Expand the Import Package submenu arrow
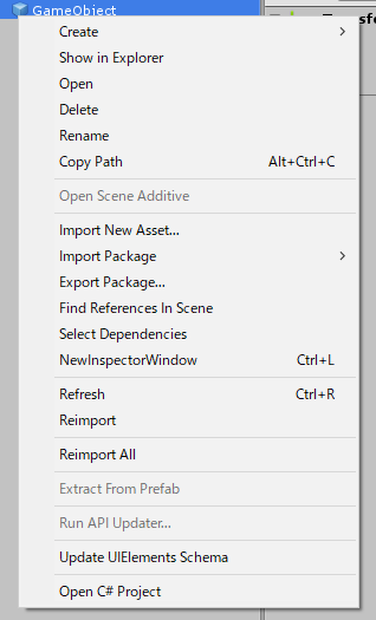The image size is (376, 620). (x=342, y=256)
